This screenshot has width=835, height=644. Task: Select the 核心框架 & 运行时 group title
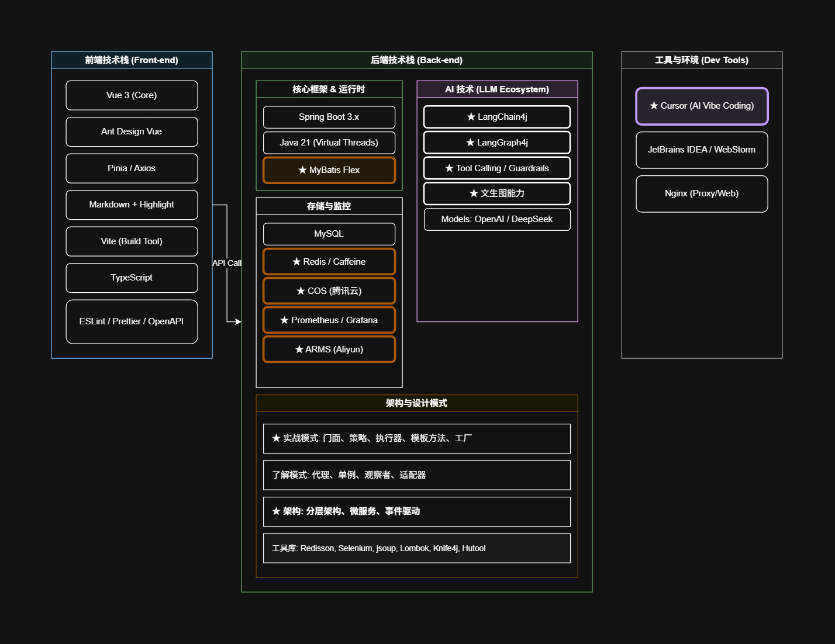(329, 89)
